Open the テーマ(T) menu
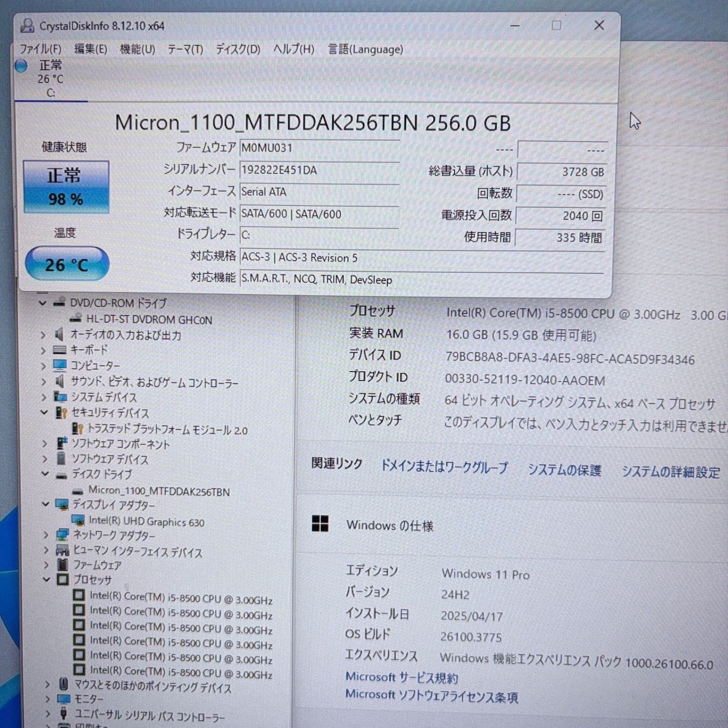Image resolution: width=728 pixels, height=728 pixels. [x=185, y=49]
